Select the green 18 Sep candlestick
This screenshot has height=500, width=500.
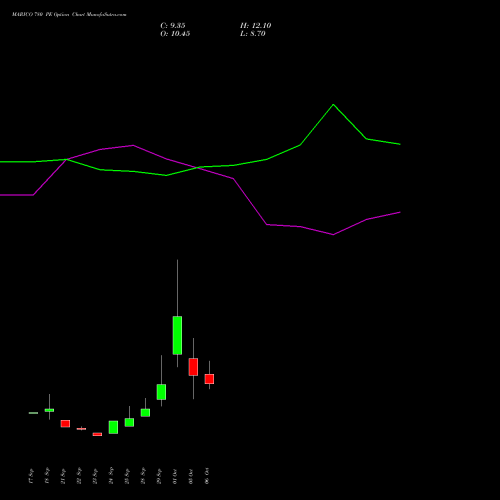49,410
